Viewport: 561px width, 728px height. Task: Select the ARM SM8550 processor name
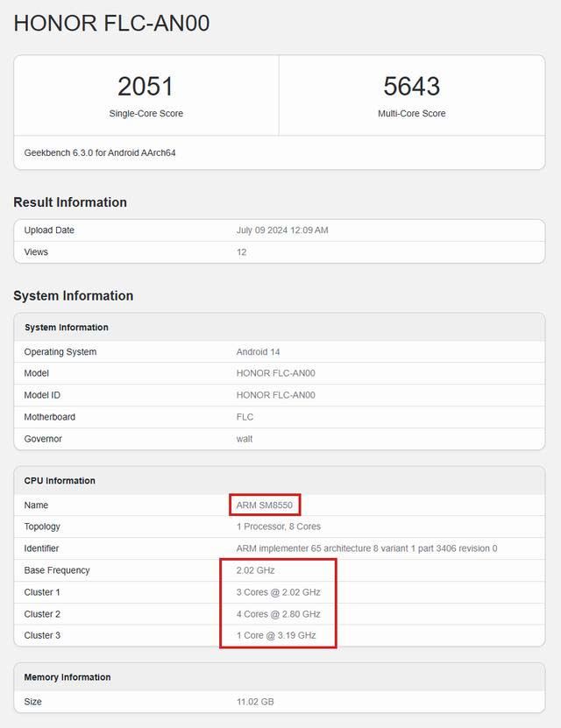point(265,505)
